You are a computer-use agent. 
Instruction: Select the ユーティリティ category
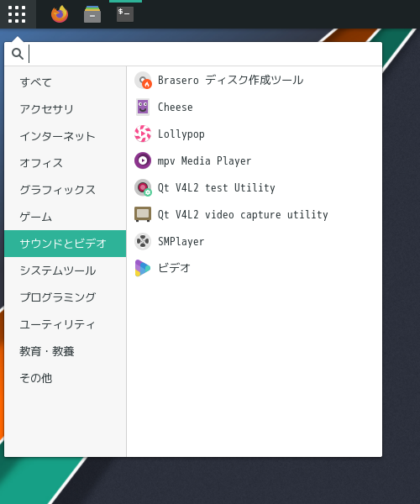[66, 324]
